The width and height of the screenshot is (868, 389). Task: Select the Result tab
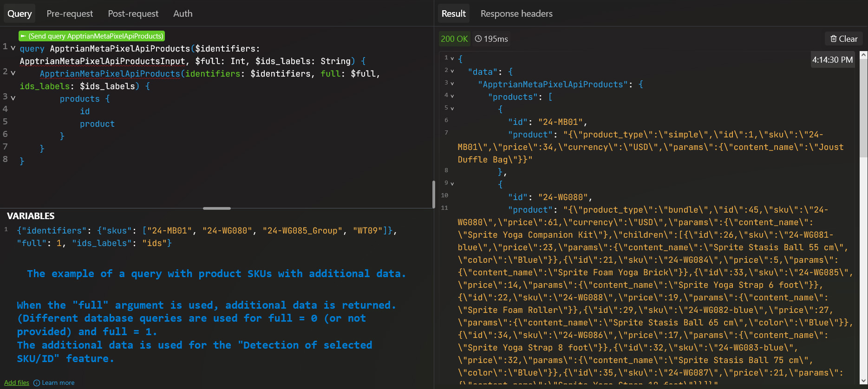[454, 13]
